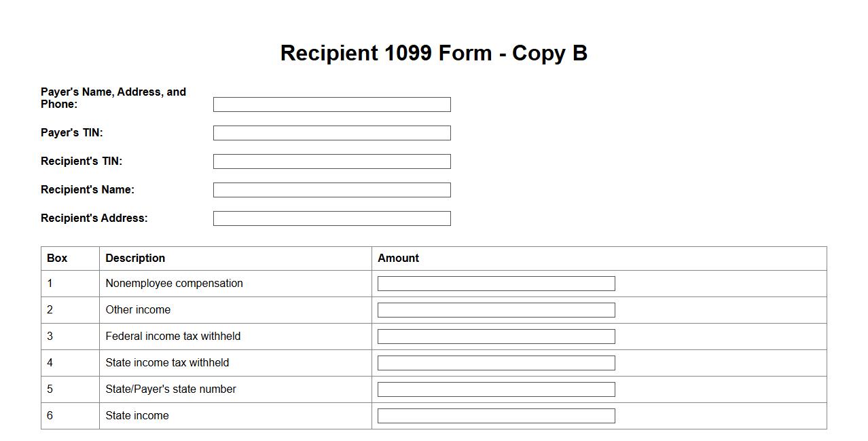Viewport: 868px width, 441px height.
Task: Select the Federal income tax withheld description
Action: point(173,337)
